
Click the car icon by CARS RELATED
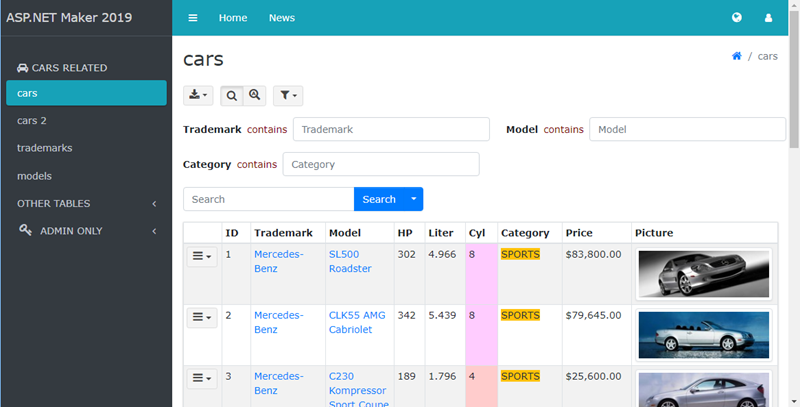pyautogui.click(x=22, y=68)
